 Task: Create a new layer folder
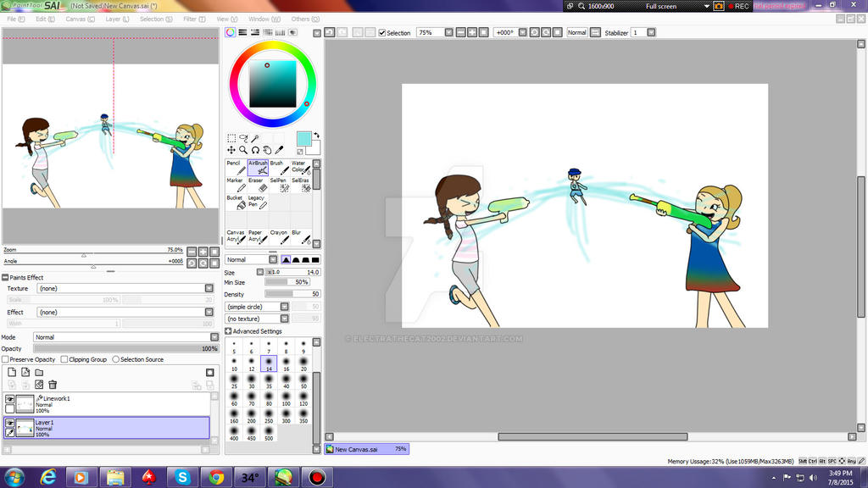(x=39, y=373)
